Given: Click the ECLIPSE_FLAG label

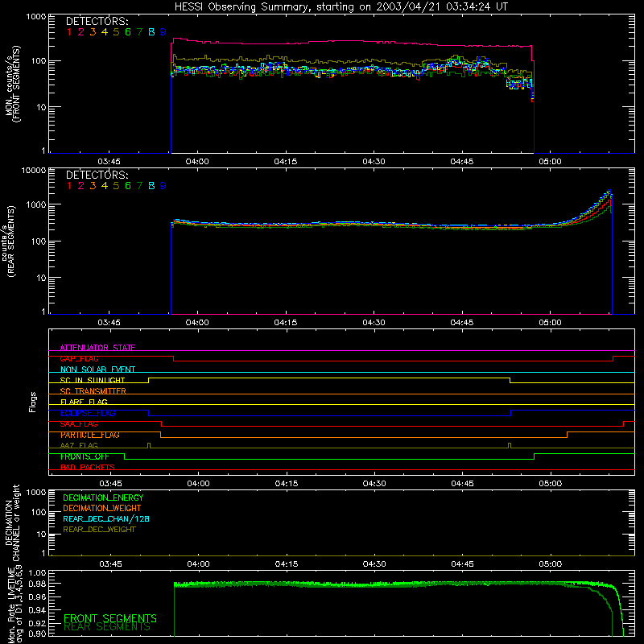Looking at the screenshot, I should 88,413.
